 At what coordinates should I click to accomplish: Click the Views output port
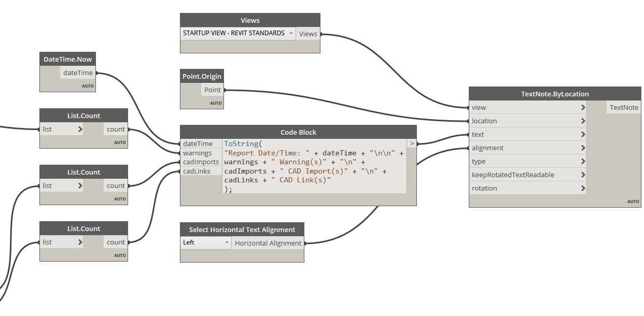click(308, 34)
